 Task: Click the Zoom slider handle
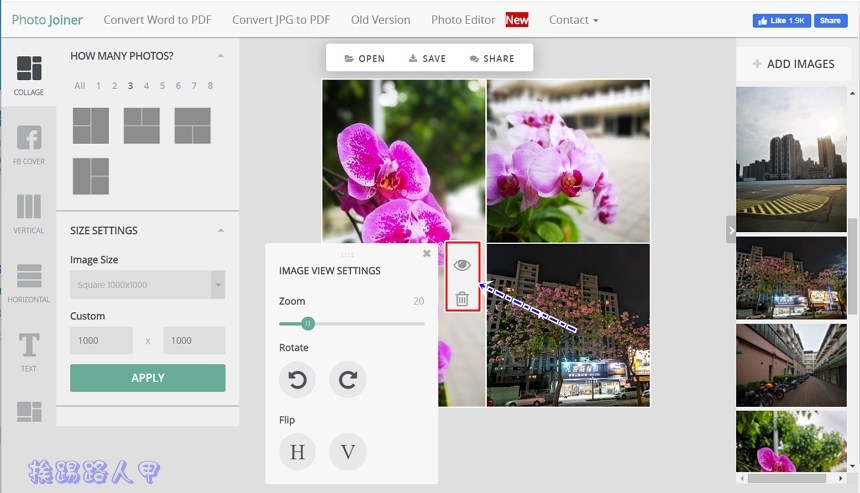(x=308, y=324)
